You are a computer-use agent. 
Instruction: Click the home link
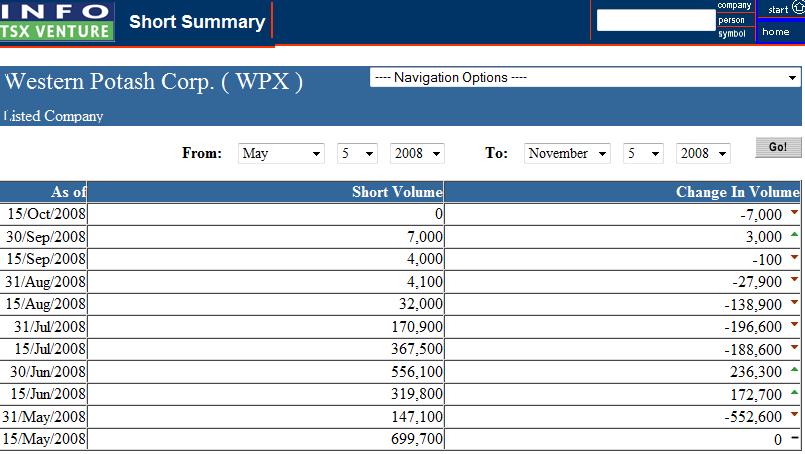776,32
